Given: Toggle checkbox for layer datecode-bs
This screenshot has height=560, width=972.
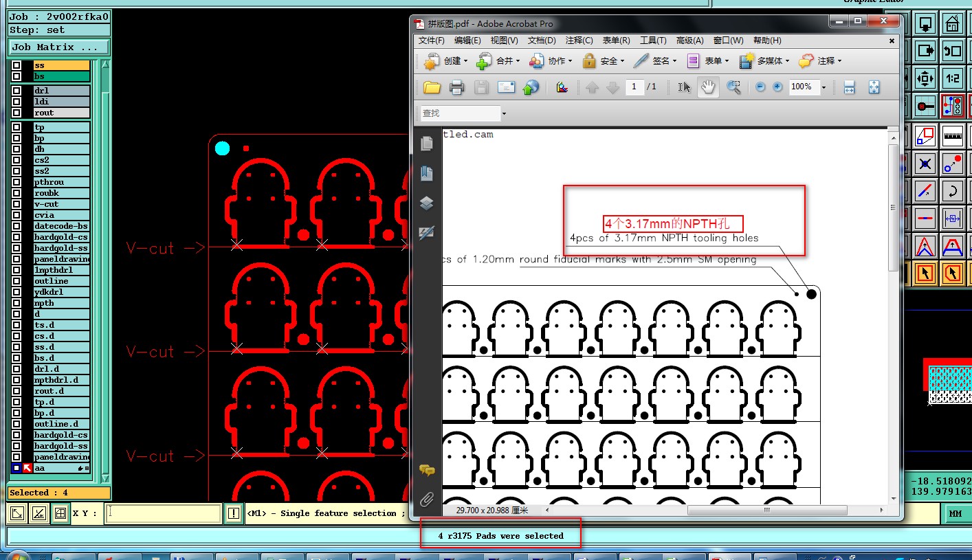Looking at the screenshot, I should point(16,226).
